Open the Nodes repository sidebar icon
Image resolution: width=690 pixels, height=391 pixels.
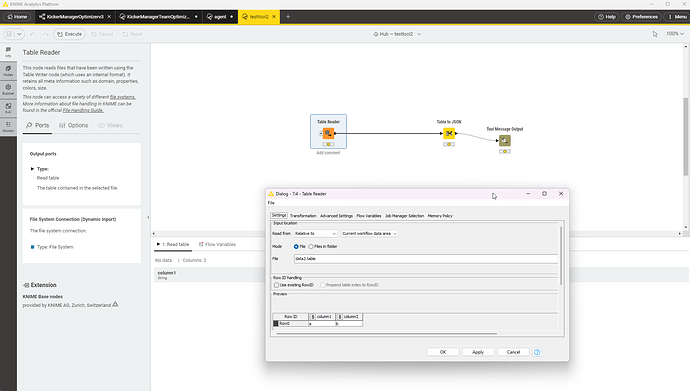point(8,70)
